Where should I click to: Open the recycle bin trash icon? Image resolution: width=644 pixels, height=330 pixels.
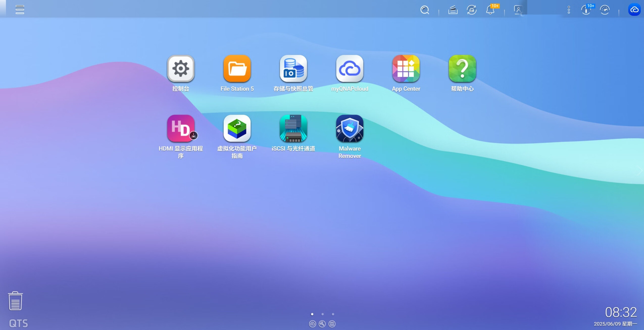pos(15,301)
